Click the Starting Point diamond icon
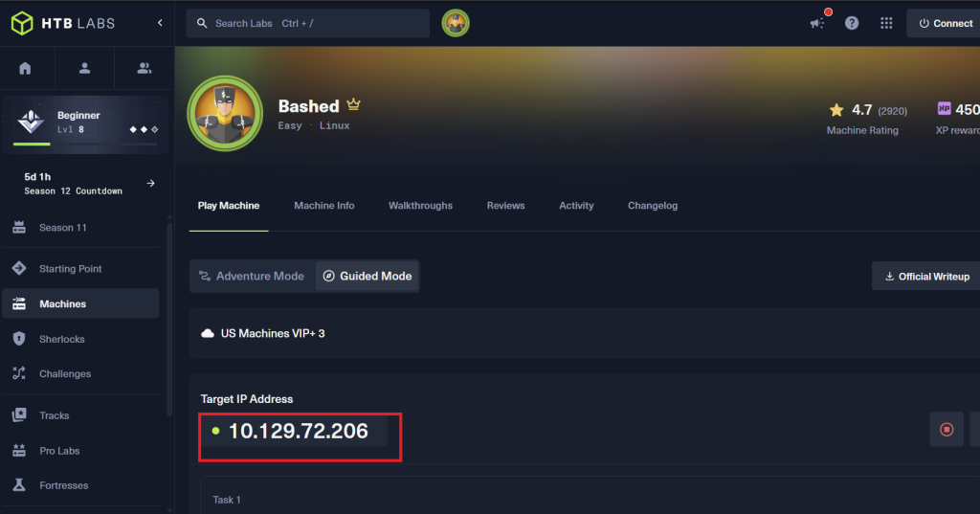The width and height of the screenshot is (980, 514). point(19,268)
